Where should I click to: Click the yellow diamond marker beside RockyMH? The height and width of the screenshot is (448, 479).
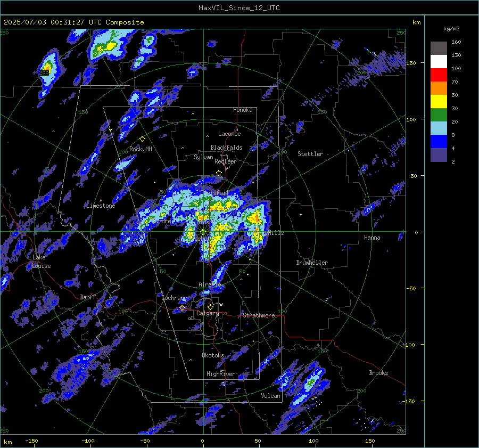click(142, 139)
